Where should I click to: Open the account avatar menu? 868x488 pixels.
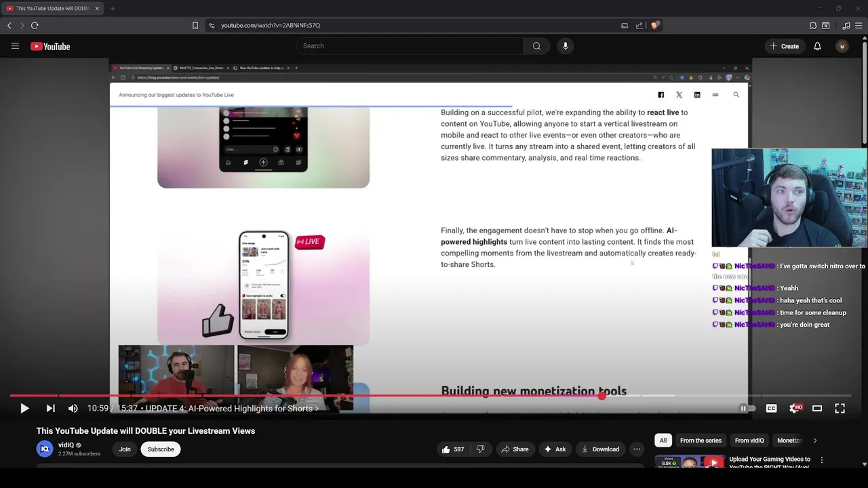point(842,46)
